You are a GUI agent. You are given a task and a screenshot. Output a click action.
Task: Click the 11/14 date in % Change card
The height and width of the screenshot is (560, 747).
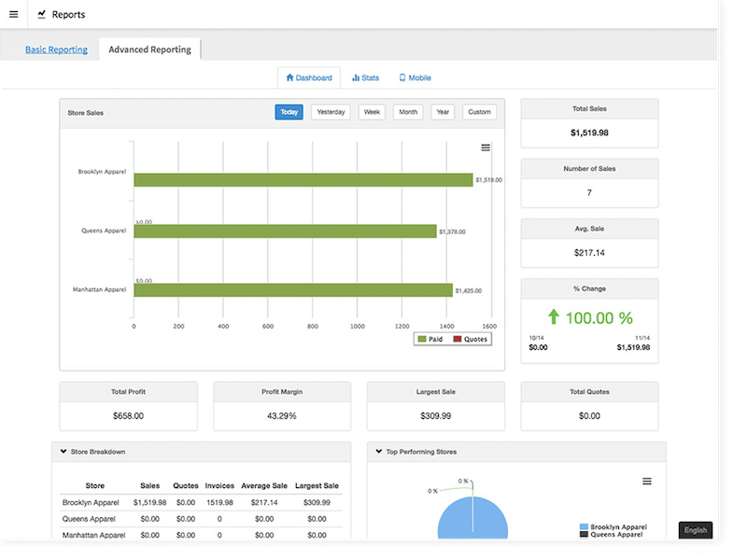642,338
